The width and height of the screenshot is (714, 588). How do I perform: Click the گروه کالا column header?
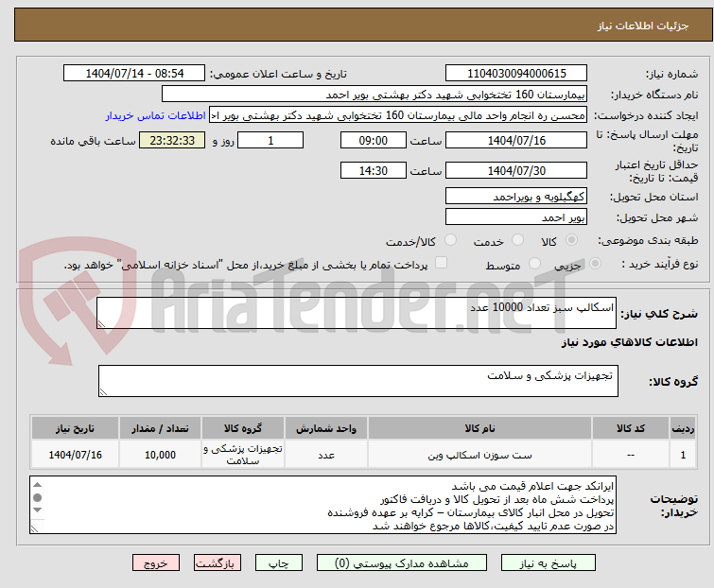[243, 428]
